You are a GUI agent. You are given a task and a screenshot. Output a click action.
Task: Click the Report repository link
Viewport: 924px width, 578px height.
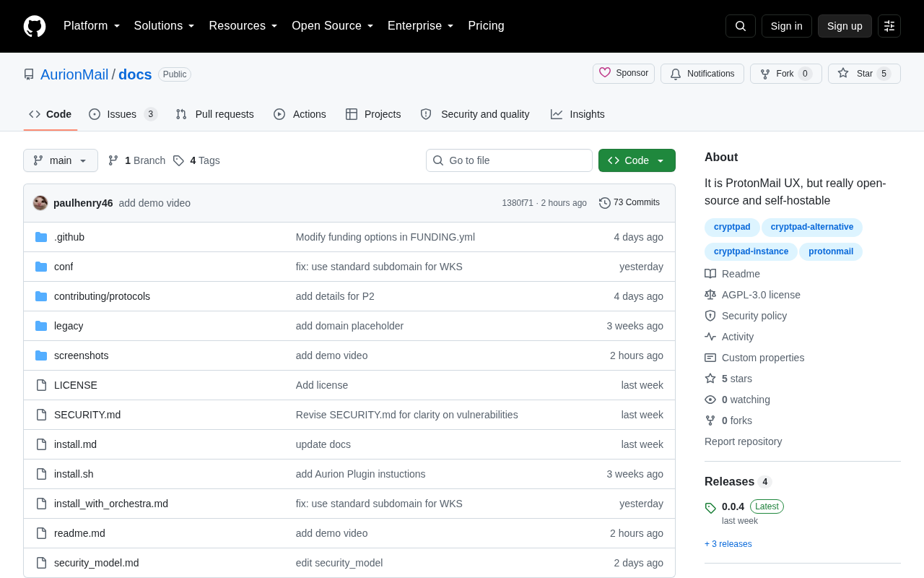click(743, 441)
